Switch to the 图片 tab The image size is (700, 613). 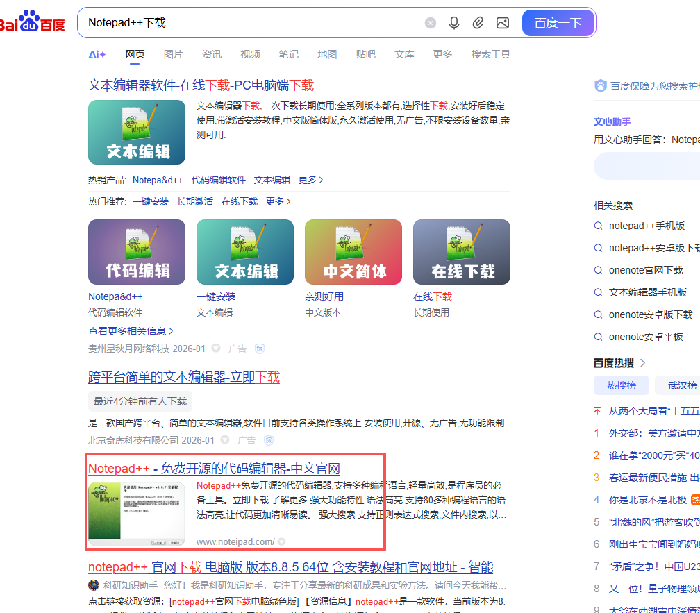point(173,53)
